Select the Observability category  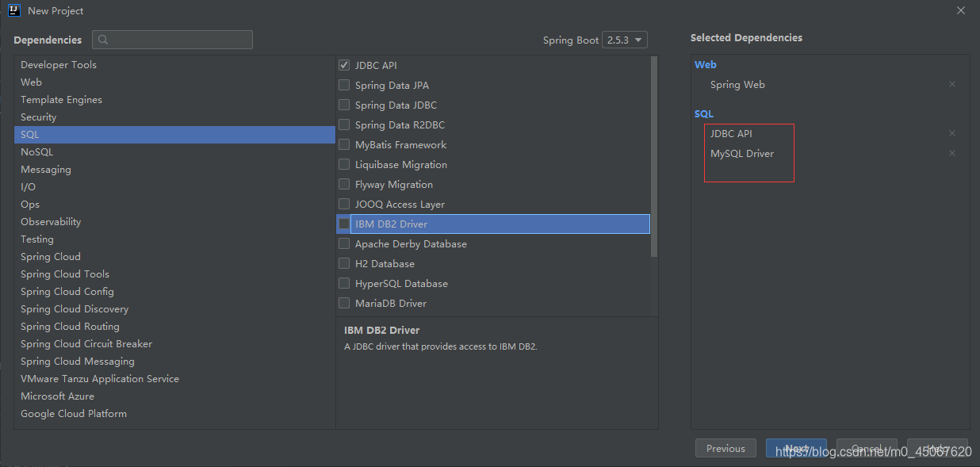(174, 222)
